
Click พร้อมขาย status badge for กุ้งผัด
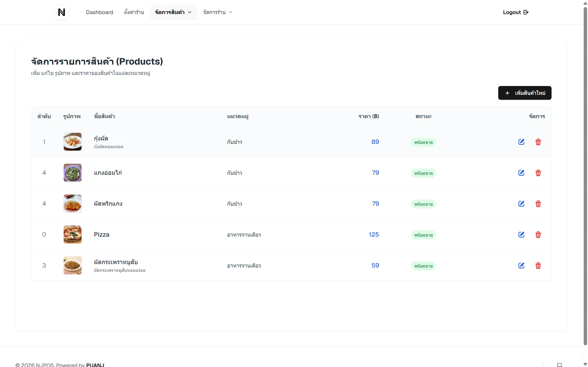tap(423, 142)
